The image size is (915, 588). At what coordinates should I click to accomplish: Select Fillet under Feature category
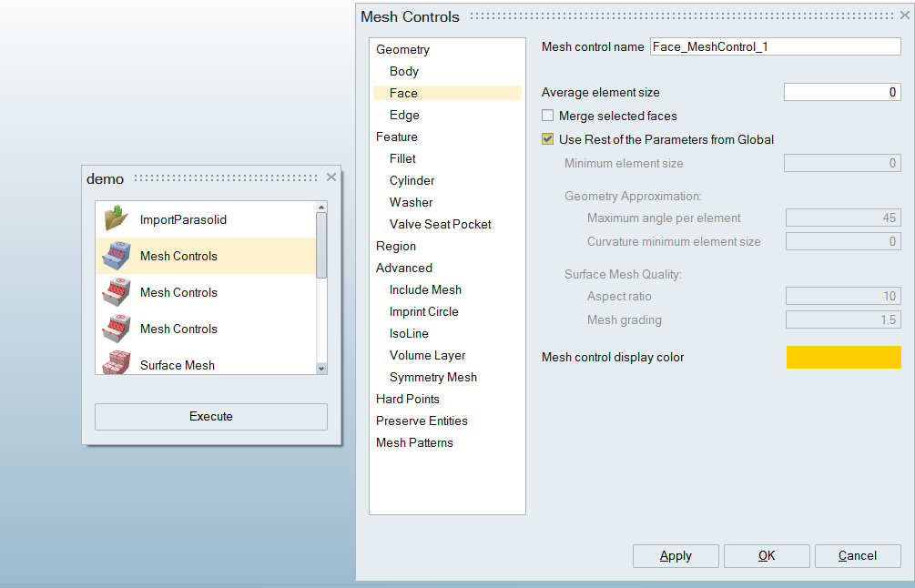tap(402, 158)
